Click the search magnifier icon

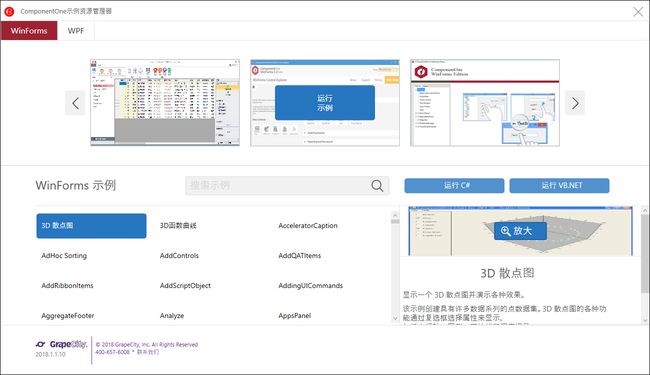[377, 185]
